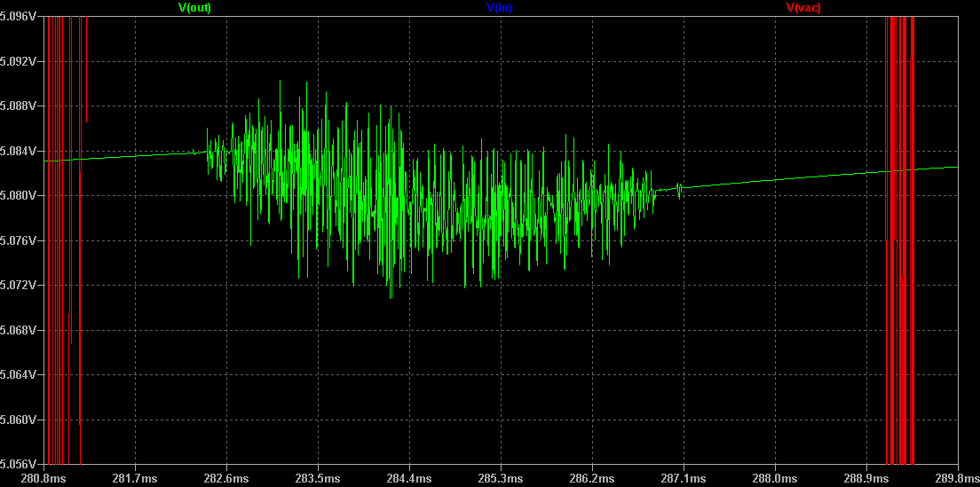Click the 281.7ms time axis label
980x487 pixels.
click(x=136, y=478)
